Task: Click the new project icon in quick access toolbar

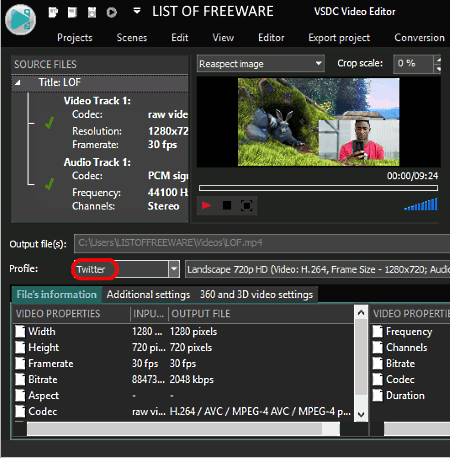Action: tap(53, 13)
